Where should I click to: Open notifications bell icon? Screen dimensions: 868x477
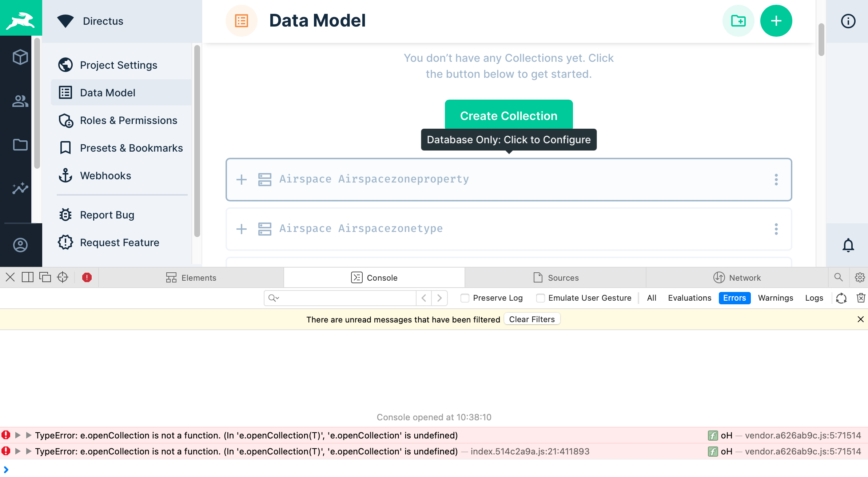click(848, 245)
